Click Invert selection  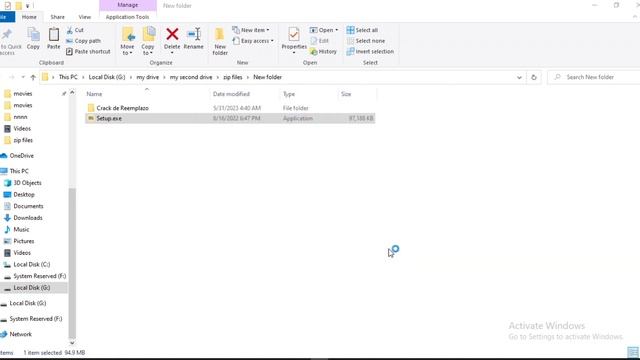(370, 51)
